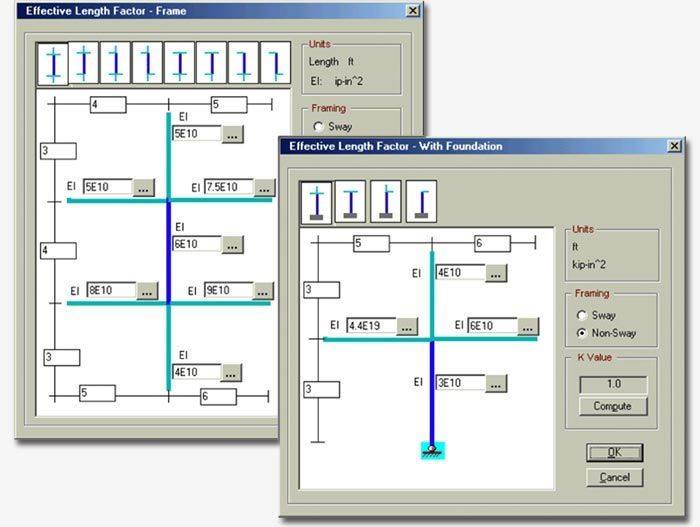Image resolution: width=700 pixels, height=527 pixels.
Task: Choose third foundation column configuration icon
Action: 385,201
